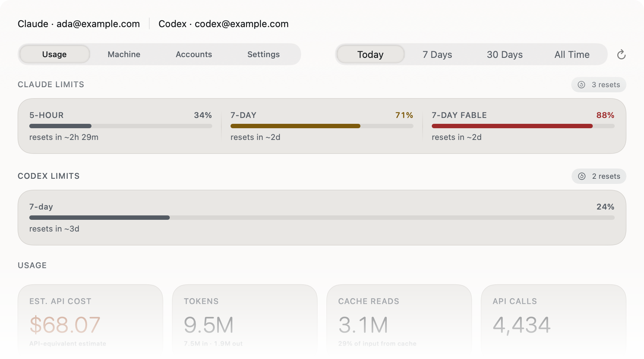The height and width of the screenshot is (359, 644).
Task: Click the 5-HOUR usage progress bar
Action: point(121,126)
